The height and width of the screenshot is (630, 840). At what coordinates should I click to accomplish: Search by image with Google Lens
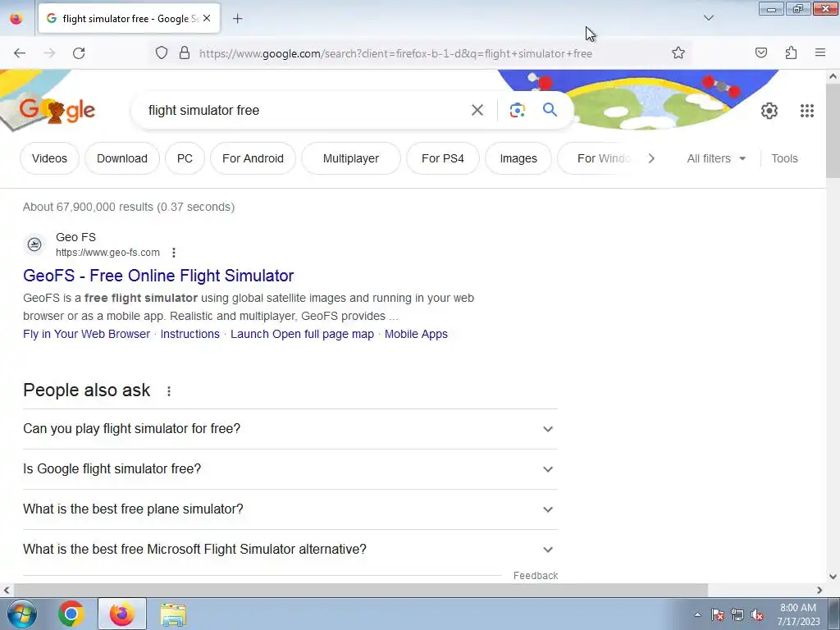517,111
